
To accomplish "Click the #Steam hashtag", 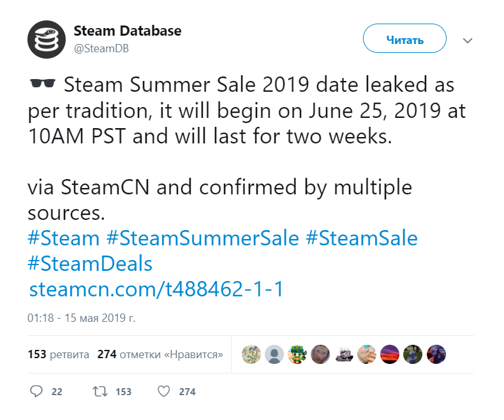I will click(x=64, y=238).
